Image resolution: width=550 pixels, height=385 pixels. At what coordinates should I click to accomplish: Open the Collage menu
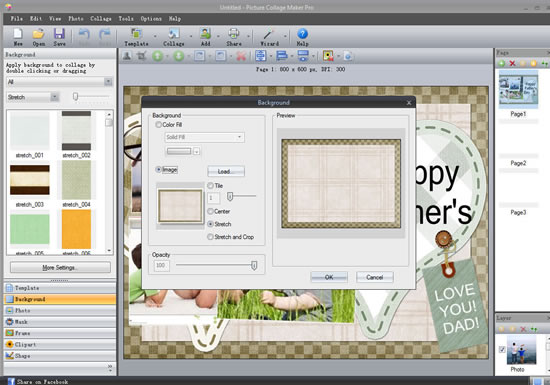coord(101,19)
